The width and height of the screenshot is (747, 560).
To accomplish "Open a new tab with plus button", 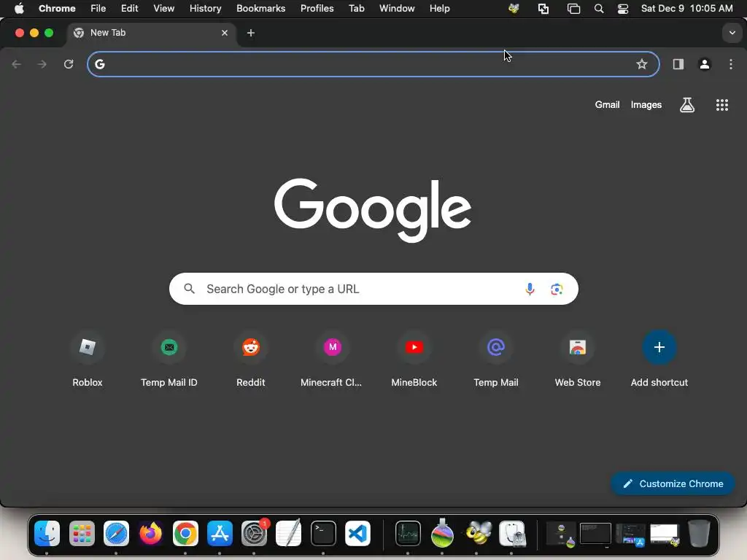I will pyautogui.click(x=251, y=33).
